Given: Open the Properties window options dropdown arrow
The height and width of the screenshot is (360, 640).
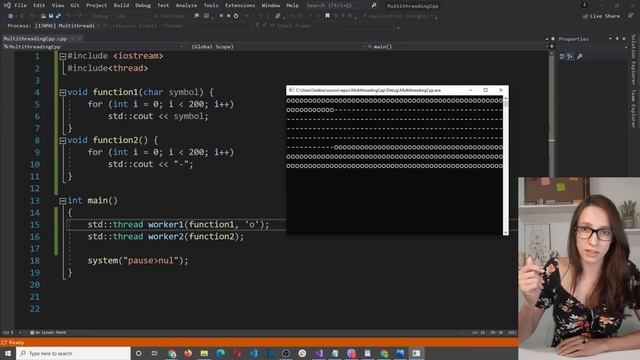Looking at the screenshot, I should tap(610, 39).
